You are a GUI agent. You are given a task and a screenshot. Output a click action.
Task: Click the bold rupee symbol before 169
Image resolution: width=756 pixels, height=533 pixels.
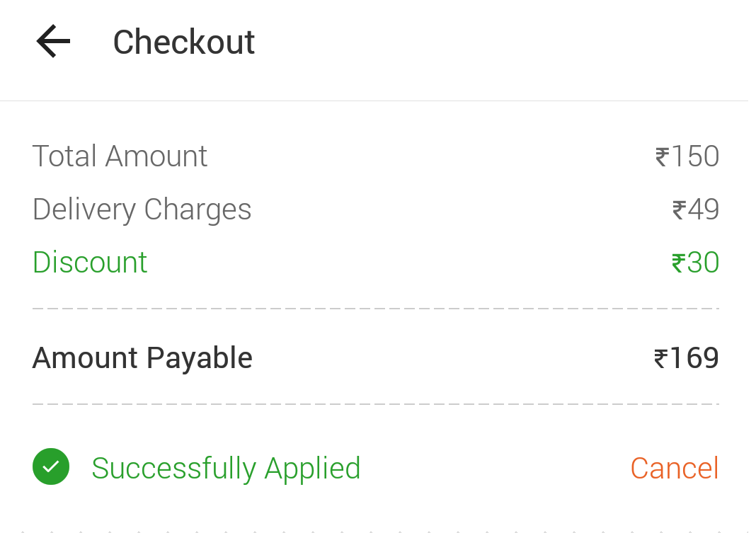661,359
